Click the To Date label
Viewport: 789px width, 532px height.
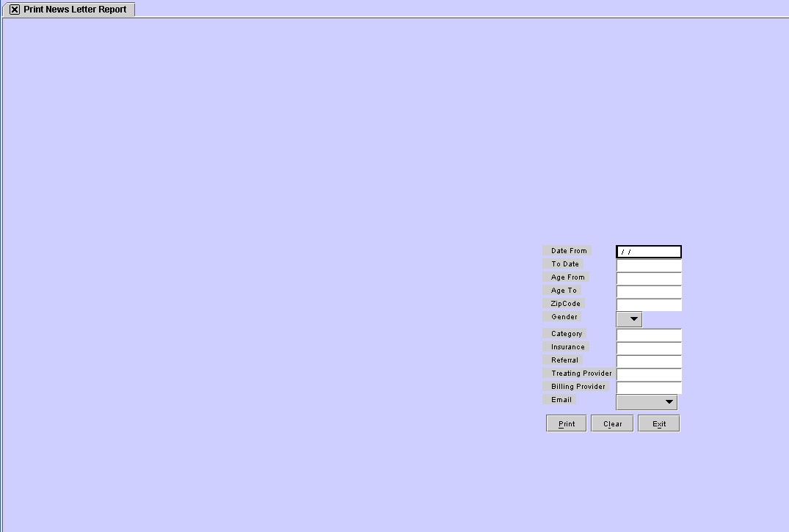coord(563,263)
